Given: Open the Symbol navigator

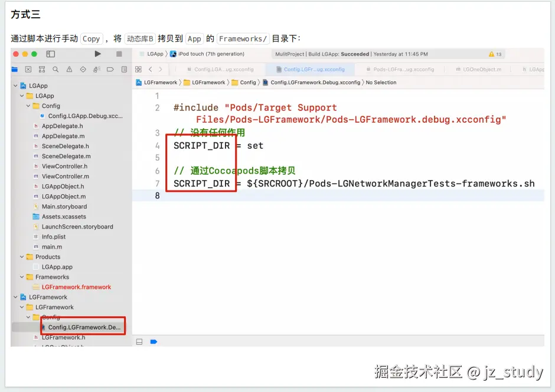Looking at the screenshot, I should 42,69.
